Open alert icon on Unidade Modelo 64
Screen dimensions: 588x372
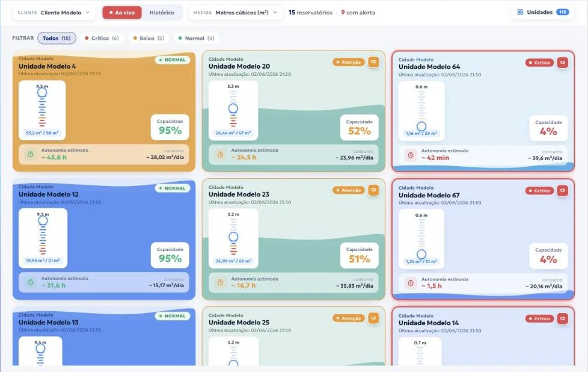(563, 63)
